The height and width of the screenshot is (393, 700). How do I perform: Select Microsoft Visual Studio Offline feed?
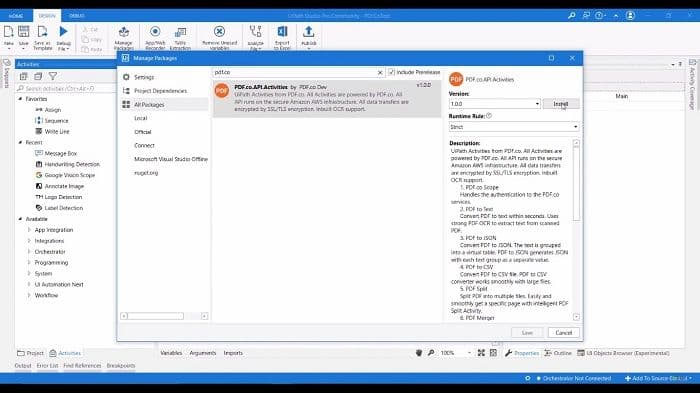click(171, 159)
